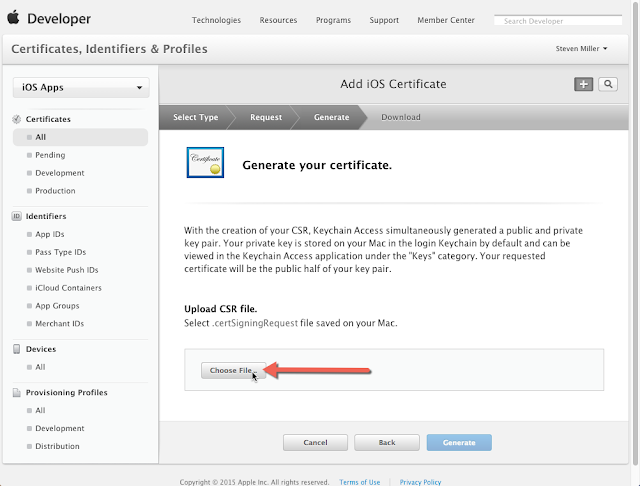Click the Identifiers section heading
The height and width of the screenshot is (486, 640).
[46, 216]
